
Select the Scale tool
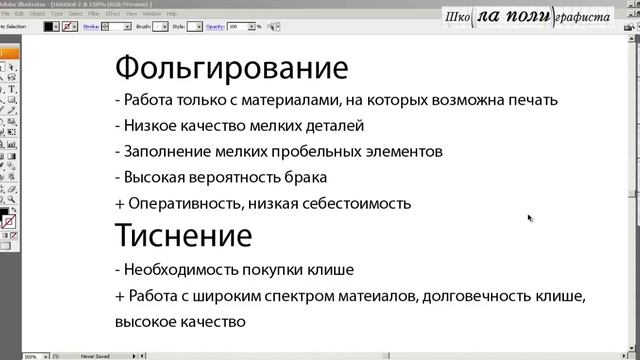pos(12,122)
